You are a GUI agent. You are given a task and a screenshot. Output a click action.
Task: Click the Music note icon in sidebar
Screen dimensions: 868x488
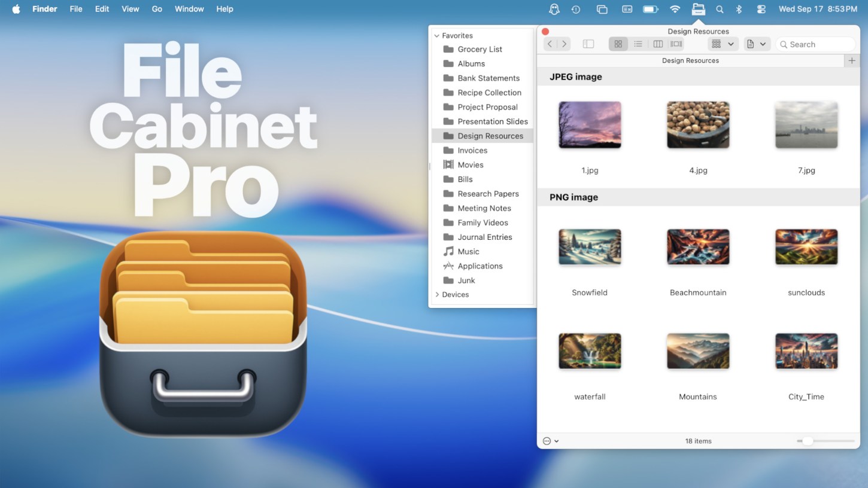[x=448, y=252]
